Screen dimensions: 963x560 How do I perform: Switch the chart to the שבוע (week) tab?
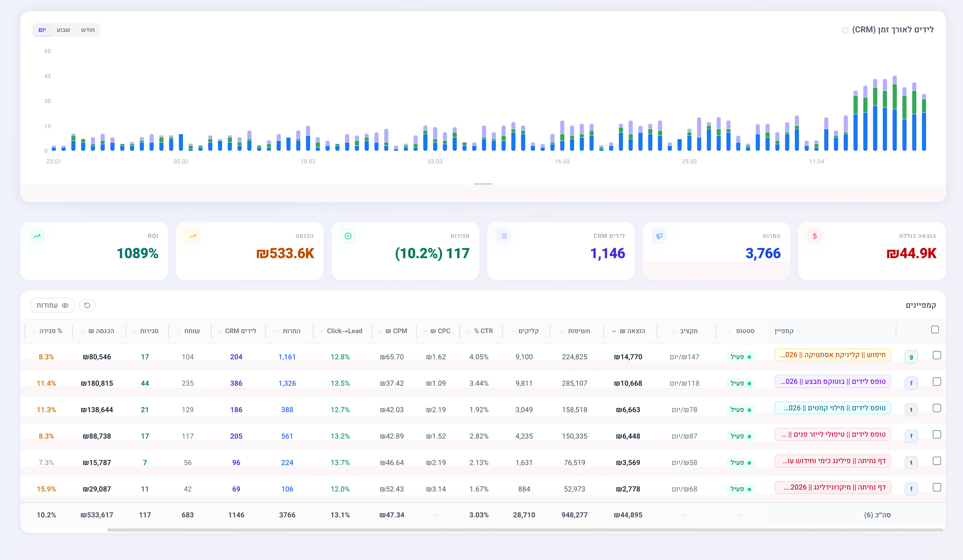pos(63,30)
